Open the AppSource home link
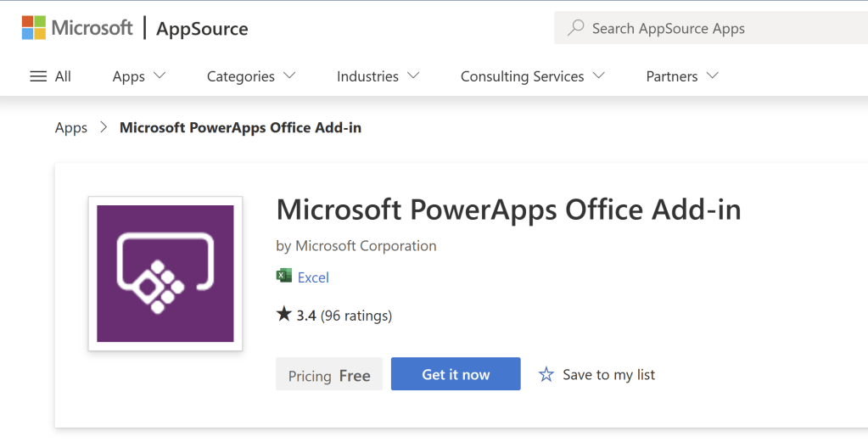 (x=202, y=29)
